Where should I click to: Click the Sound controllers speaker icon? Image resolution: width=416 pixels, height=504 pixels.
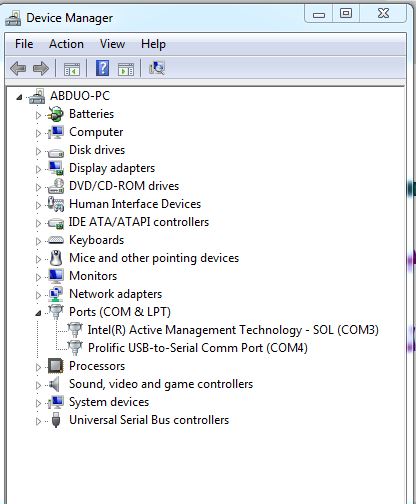[x=54, y=384]
